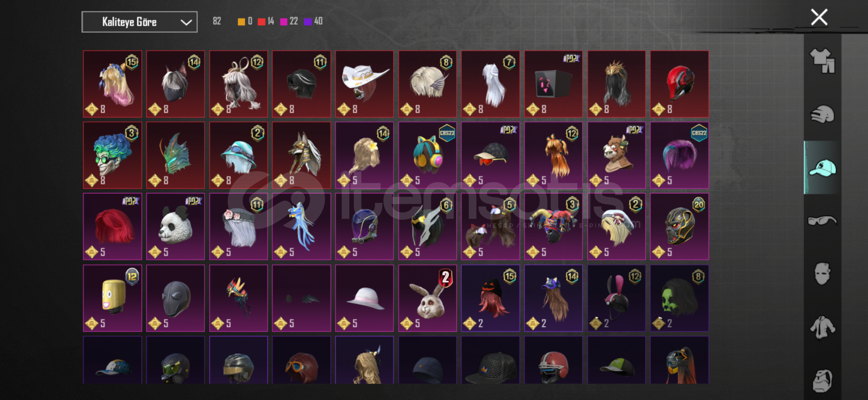
Task: Open the outfits category shirt icon
Action: (822, 60)
